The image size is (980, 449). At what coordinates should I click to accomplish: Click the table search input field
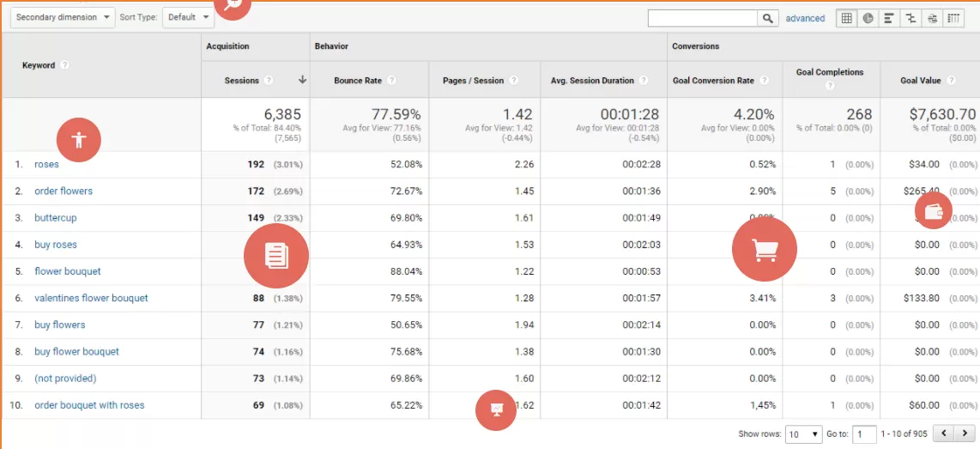click(x=702, y=18)
